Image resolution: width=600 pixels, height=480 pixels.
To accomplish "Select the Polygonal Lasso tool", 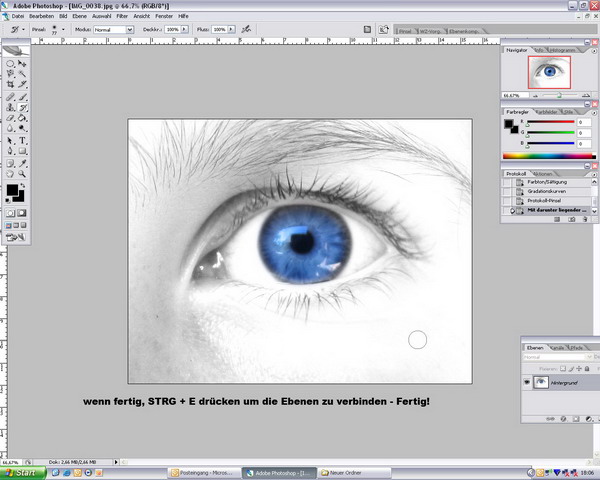I will tap(10, 73).
